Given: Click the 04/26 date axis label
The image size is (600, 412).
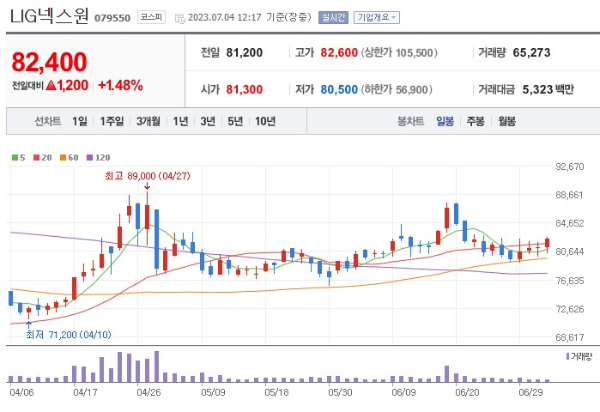Looking at the screenshot, I should pyautogui.click(x=148, y=392).
